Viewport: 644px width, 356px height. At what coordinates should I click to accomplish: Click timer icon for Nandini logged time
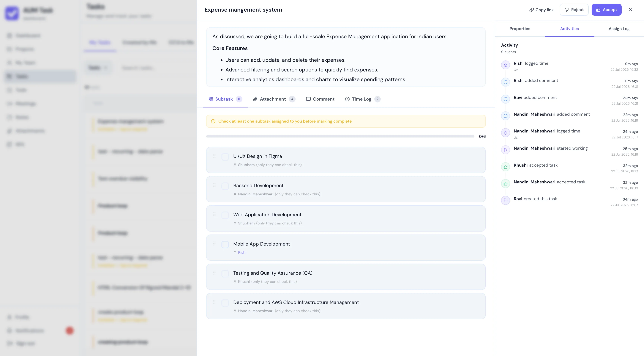[x=505, y=133]
